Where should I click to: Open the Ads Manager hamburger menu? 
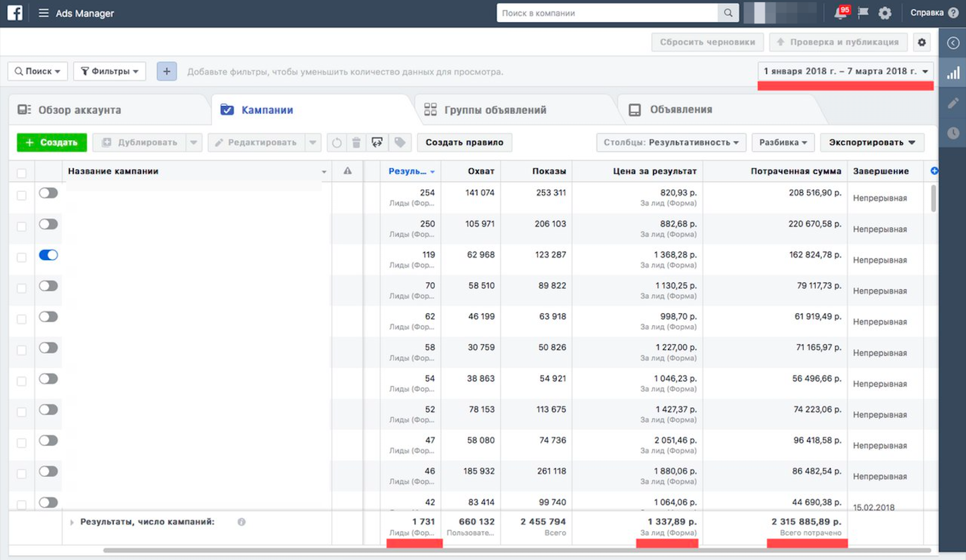point(44,13)
